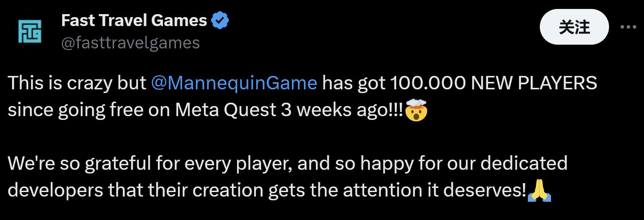
Task: Click the exploding head emoji
Action: pos(416,110)
